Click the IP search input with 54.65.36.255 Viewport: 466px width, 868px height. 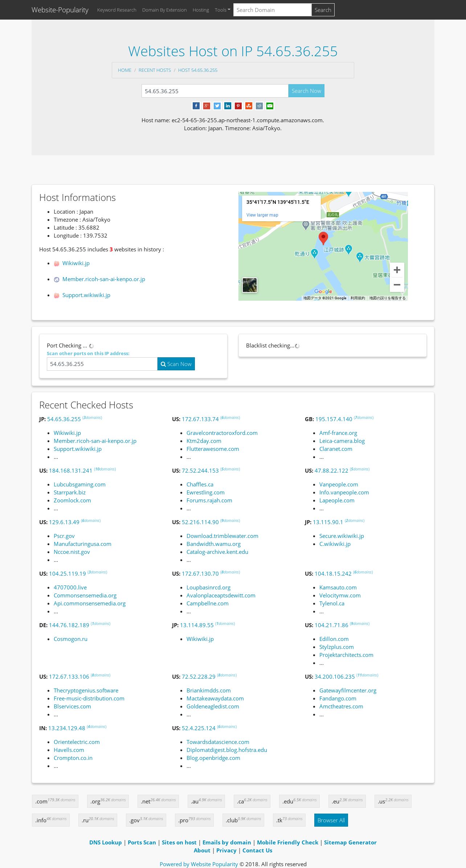point(215,91)
